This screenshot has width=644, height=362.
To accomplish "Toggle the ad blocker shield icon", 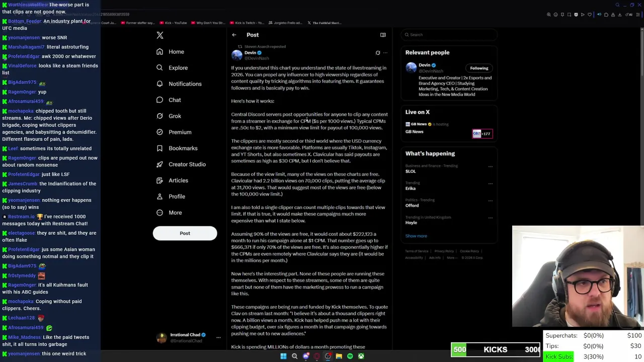I will pos(576,15).
